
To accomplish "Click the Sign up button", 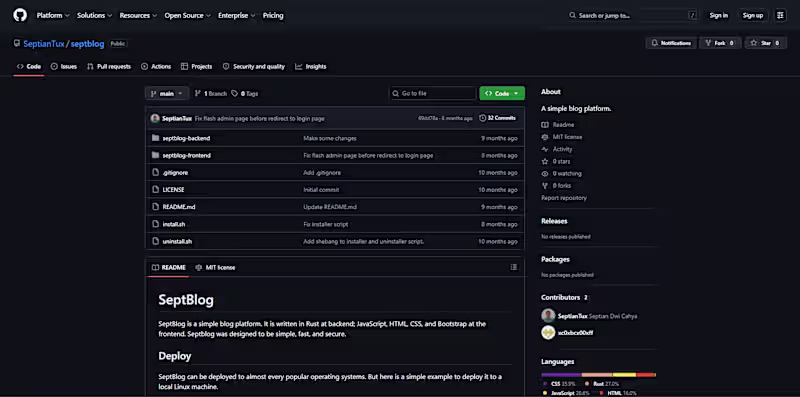I will coord(753,16).
